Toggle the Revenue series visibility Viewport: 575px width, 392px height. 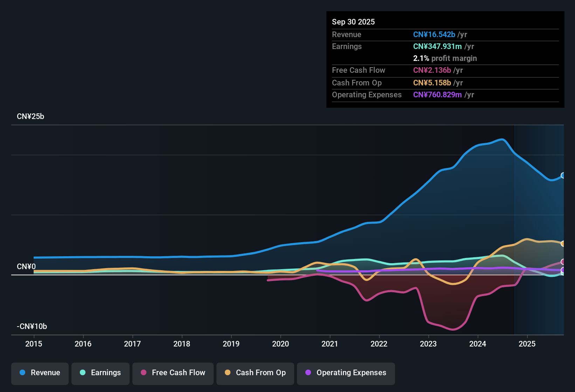point(40,373)
